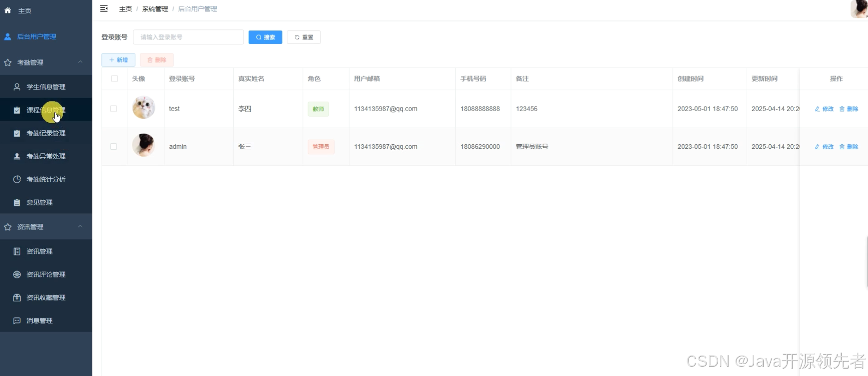Screen dimensions: 868x376
Task: Click the person icon beside 考勤异常处理
Action: (17, 156)
